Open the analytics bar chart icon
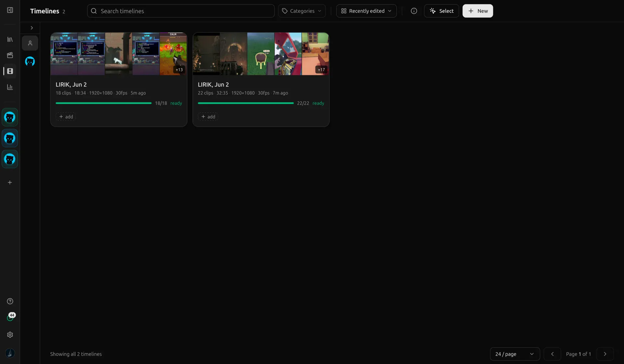 pos(10,87)
